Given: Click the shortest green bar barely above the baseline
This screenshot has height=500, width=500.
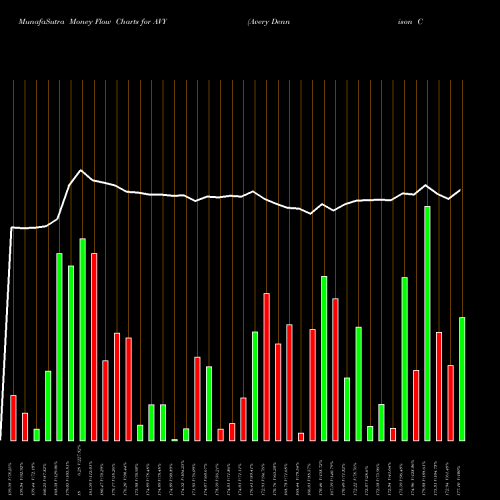Looking at the screenshot, I should point(174,440).
